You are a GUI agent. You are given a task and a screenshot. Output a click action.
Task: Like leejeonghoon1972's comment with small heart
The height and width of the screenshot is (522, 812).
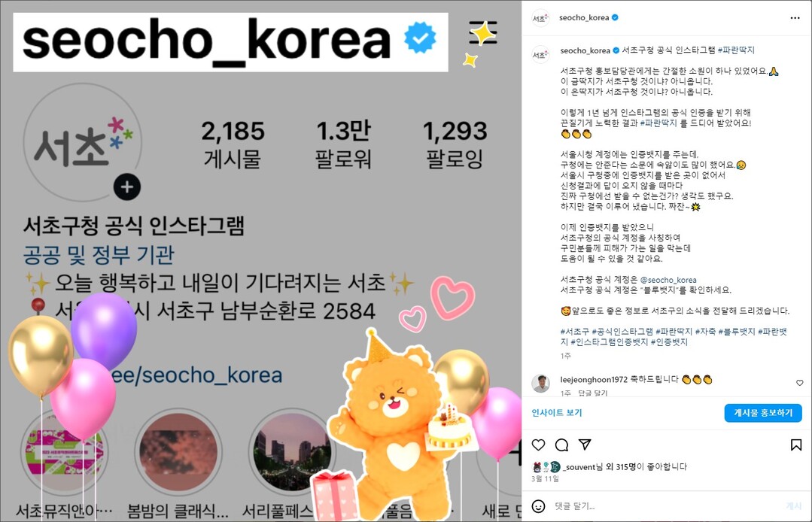[799, 383]
